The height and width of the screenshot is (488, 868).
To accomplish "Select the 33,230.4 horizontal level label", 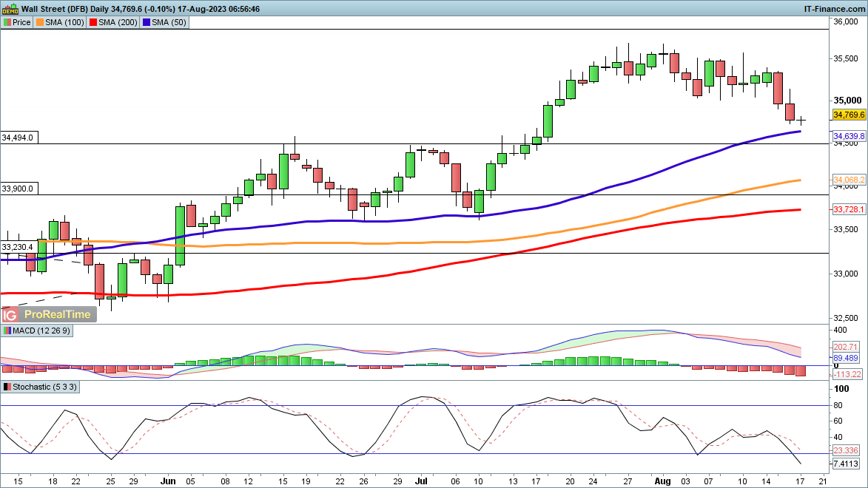I will (x=18, y=247).
